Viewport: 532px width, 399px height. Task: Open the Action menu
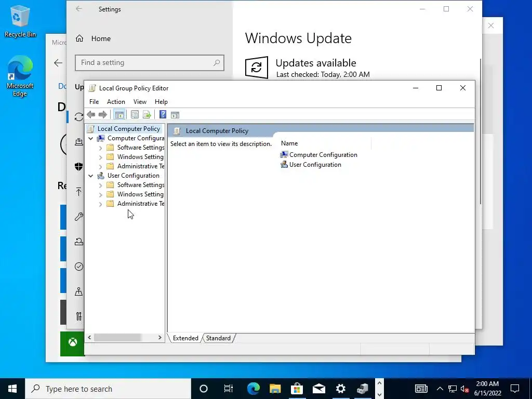point(116,102)
